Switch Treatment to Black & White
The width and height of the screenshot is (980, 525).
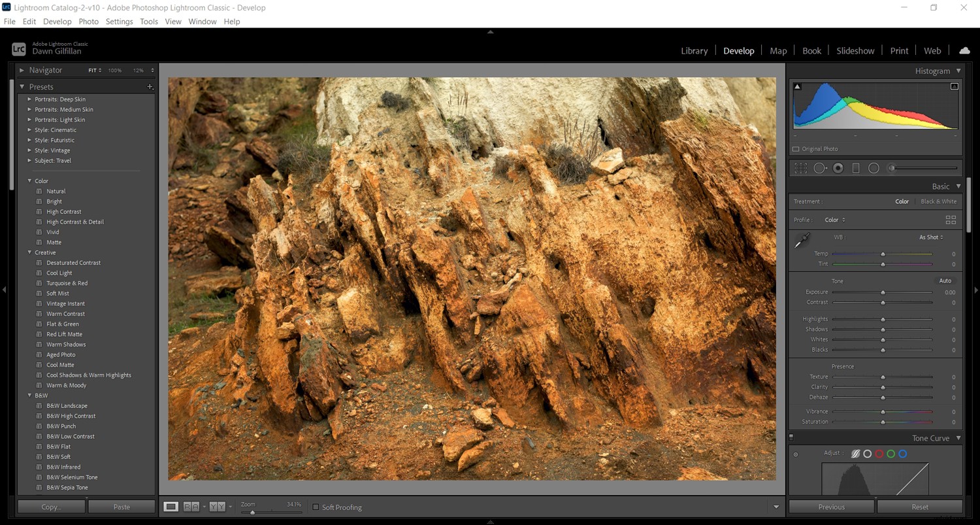938,201
